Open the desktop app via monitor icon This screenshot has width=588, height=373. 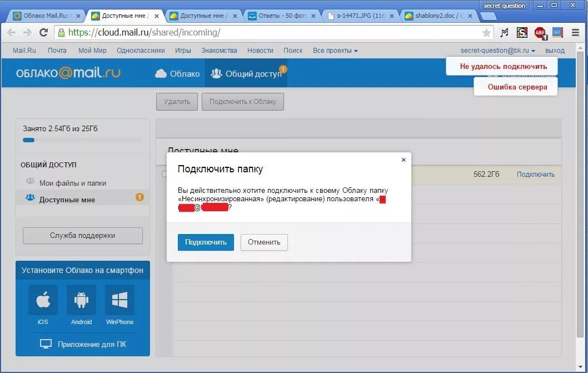46,344
